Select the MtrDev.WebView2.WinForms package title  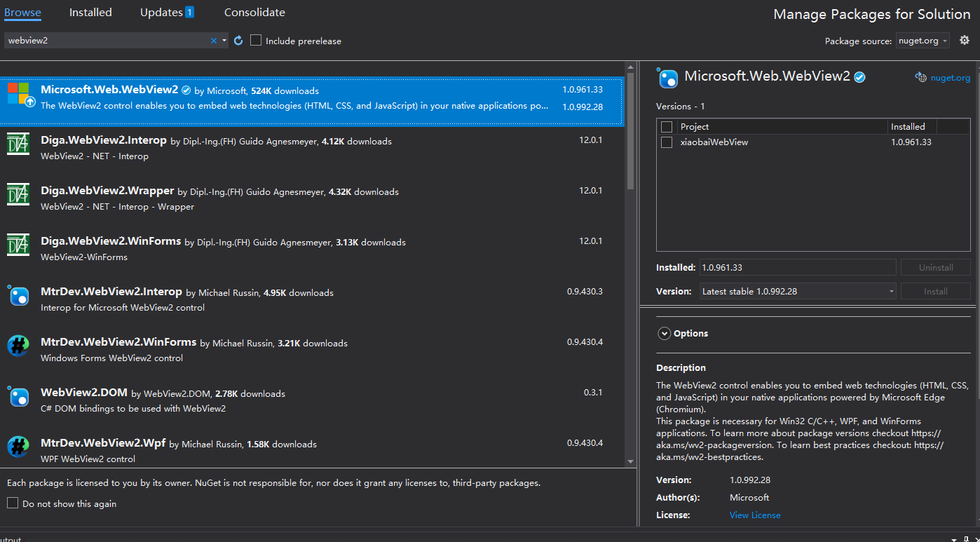(118, 342)
